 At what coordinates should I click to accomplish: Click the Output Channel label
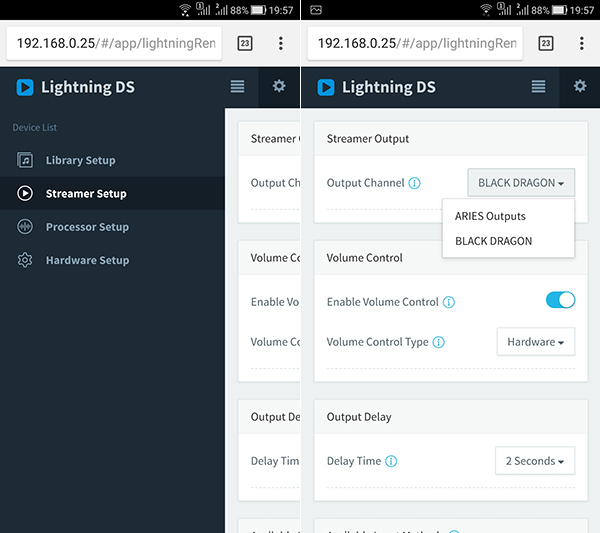[365, 183]
